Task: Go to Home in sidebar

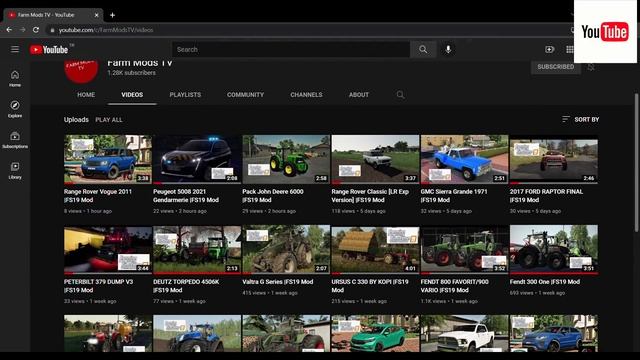Action: click(15, 78)
